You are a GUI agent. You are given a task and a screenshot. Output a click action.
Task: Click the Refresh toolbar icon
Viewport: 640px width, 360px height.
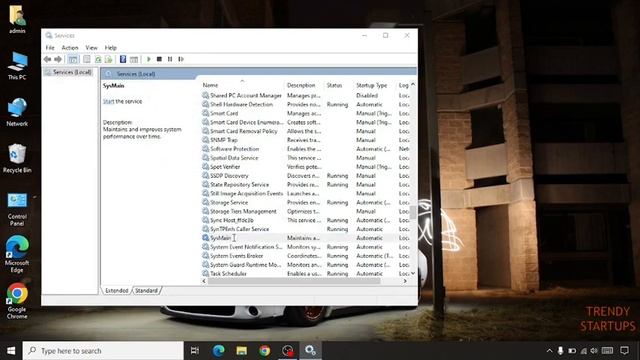pyautogui.click(x=98, y=59)
